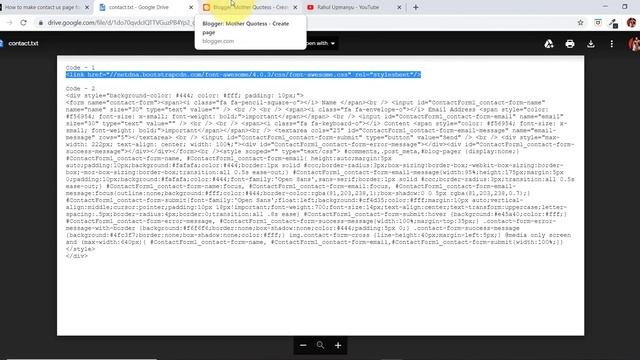This screenshot has width=640, height=360.
Task: Click the highlighted font-awesome link code line
Action: click(243, 75)
